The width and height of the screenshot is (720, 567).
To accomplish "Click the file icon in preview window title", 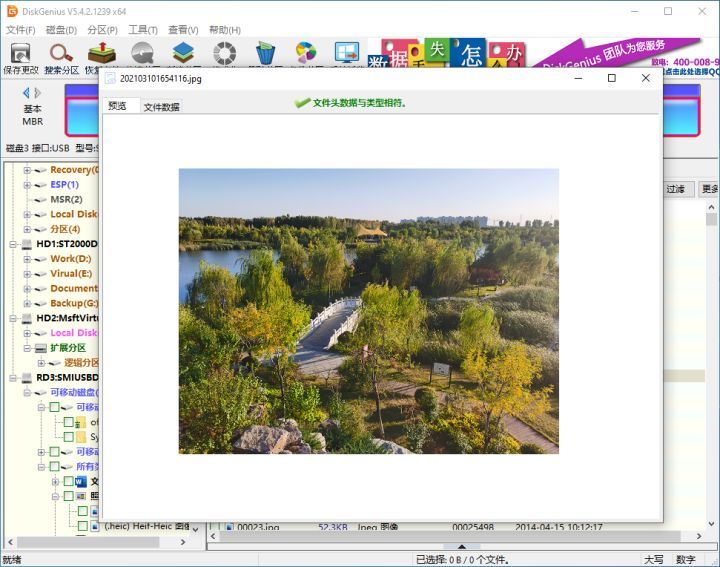I will [x=110, y=78].
